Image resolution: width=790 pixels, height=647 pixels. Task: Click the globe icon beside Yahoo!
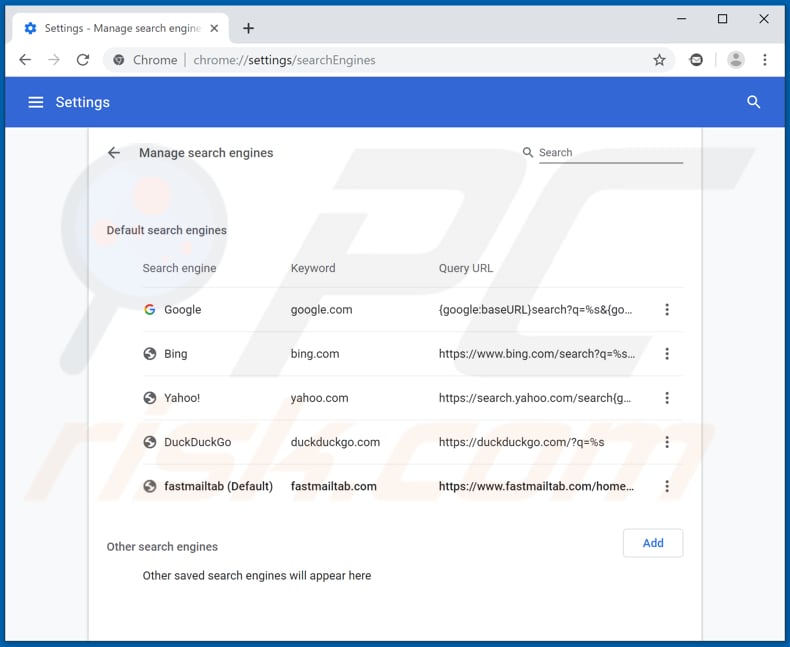(x=150, y=398)
